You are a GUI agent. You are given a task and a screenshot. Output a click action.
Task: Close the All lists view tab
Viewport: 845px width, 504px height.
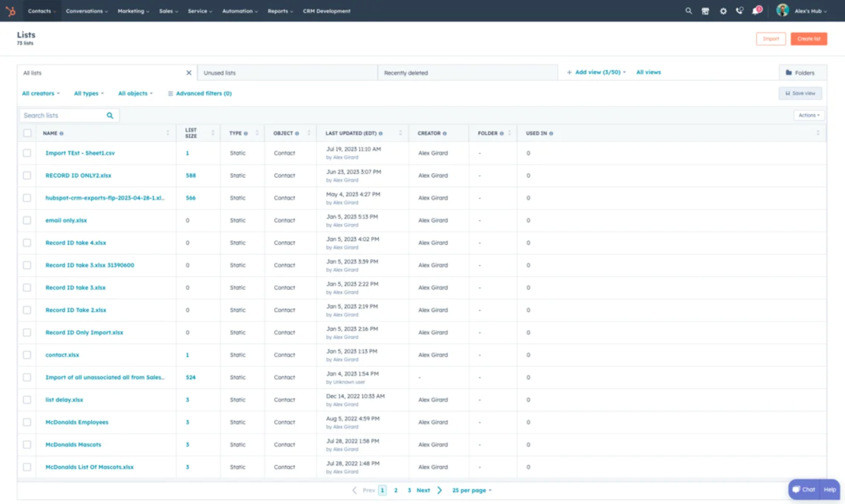(189, 73)
